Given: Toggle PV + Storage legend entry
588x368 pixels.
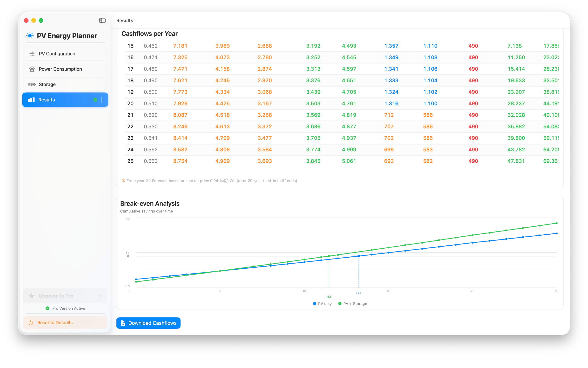Looking at the screenshot, I should pos(353,304).
